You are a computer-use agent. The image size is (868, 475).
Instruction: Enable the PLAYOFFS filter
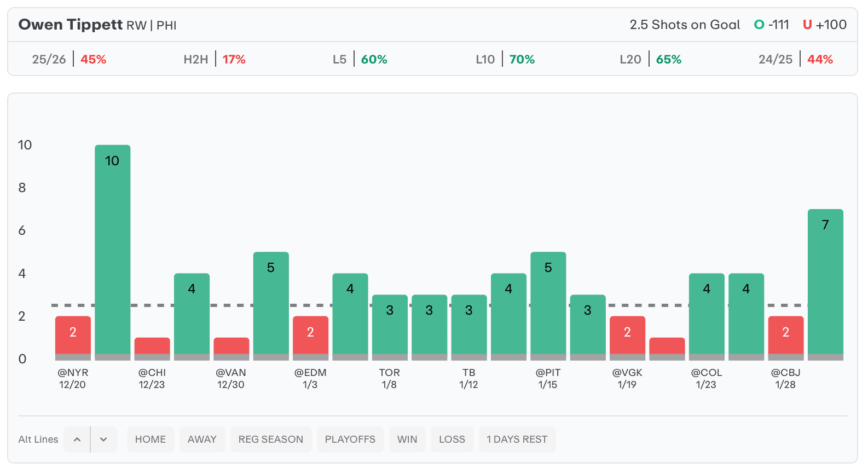(x=350, y=439)
